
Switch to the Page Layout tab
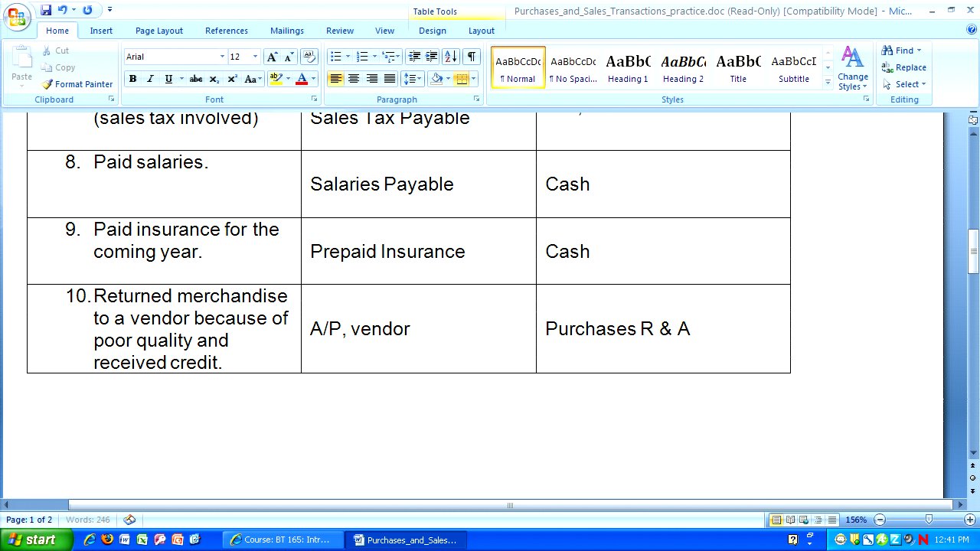click(159, 31)
